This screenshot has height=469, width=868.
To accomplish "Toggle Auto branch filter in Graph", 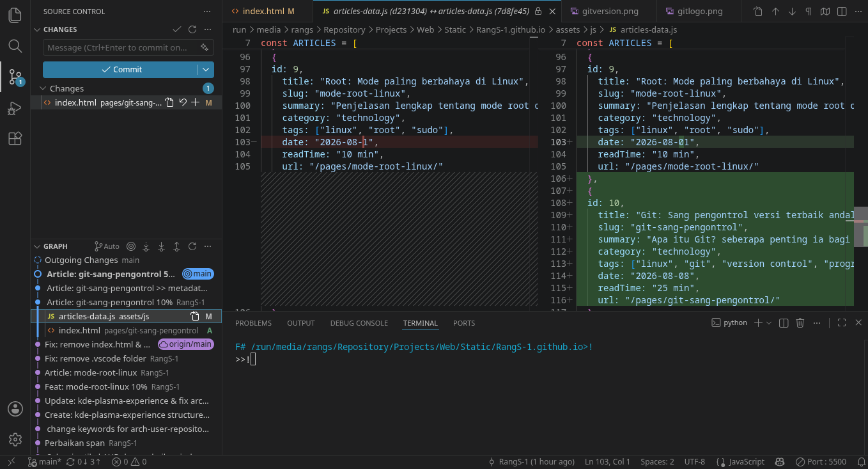I will 107,246.
